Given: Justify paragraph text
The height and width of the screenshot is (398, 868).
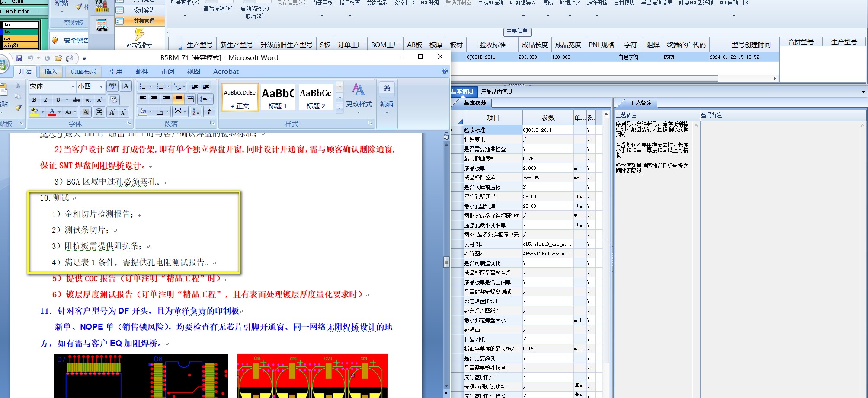Looking at the screenshot, I should [x=178, y=99].
